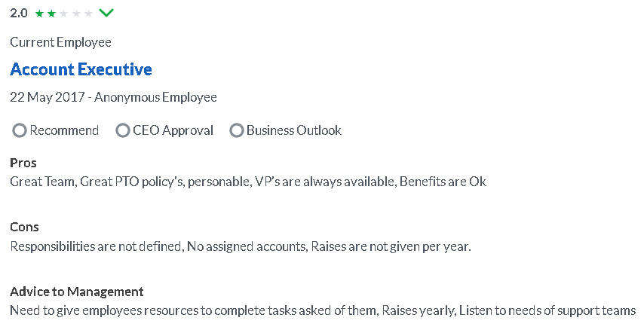Select the Cons section heading
The height and width of the screenshot is (336, 644).
[24, 227]
